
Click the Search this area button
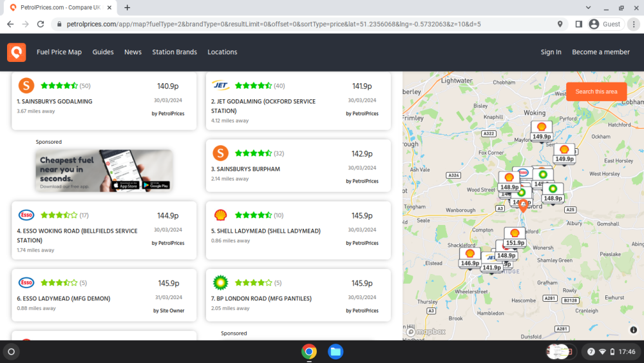click(x=596, y=92)
